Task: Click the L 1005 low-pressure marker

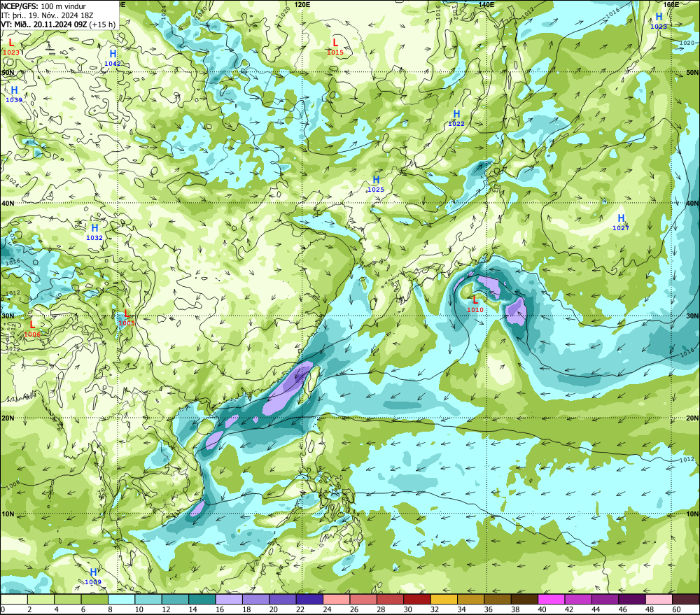Action: [127, 318]
